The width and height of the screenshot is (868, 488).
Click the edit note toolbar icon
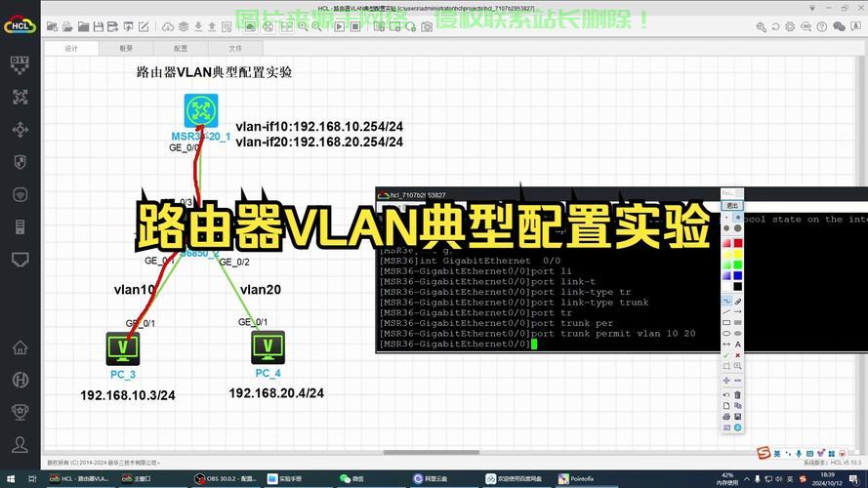[144, 26]
